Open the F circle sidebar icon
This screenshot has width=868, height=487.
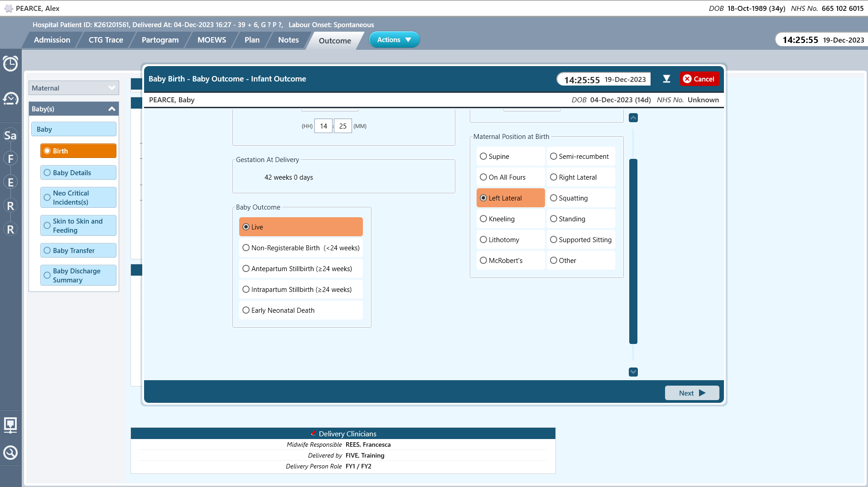10,159
